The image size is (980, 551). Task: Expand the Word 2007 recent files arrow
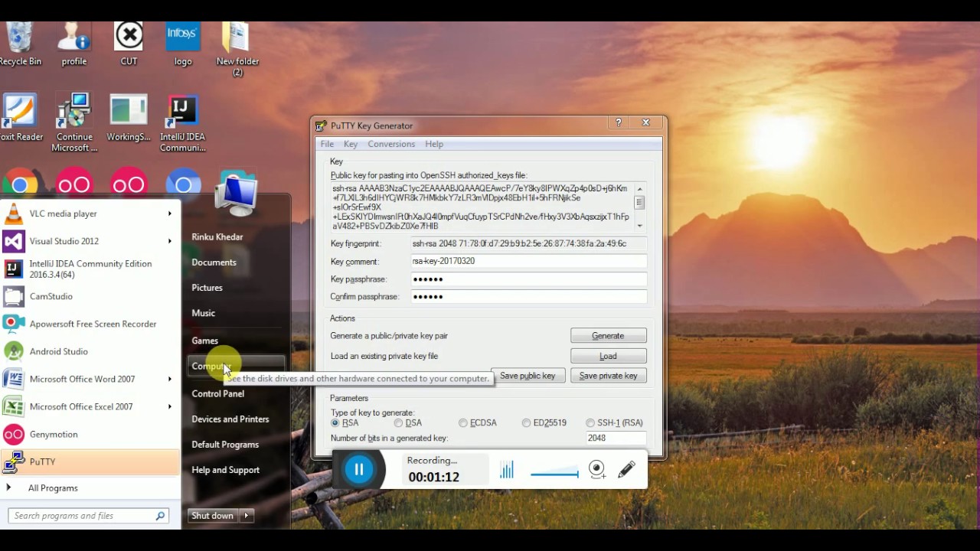(x=169, y=379)
